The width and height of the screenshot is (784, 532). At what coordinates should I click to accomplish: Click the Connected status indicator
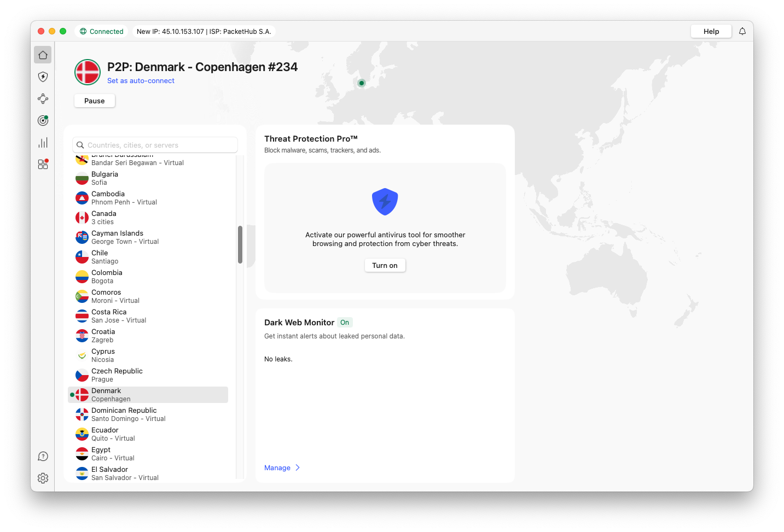tap(102, 32)
